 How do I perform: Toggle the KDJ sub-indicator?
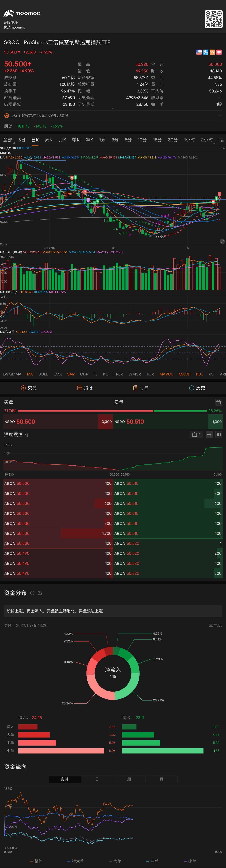tap(200, 374)
